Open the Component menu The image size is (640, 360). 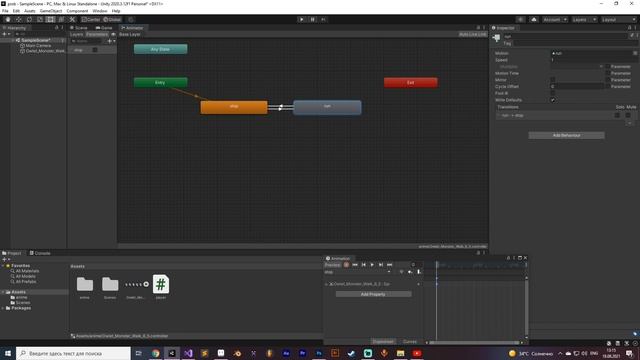[77, 11]
